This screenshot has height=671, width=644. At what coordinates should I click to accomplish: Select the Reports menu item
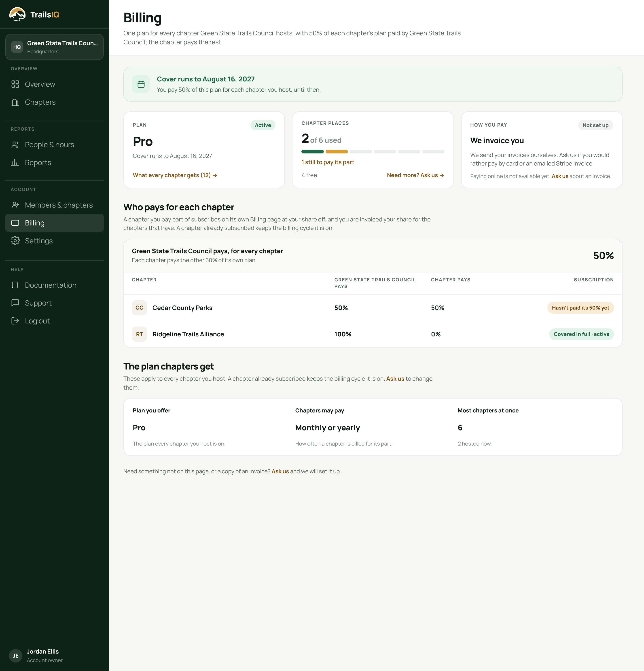click(54, 162)
